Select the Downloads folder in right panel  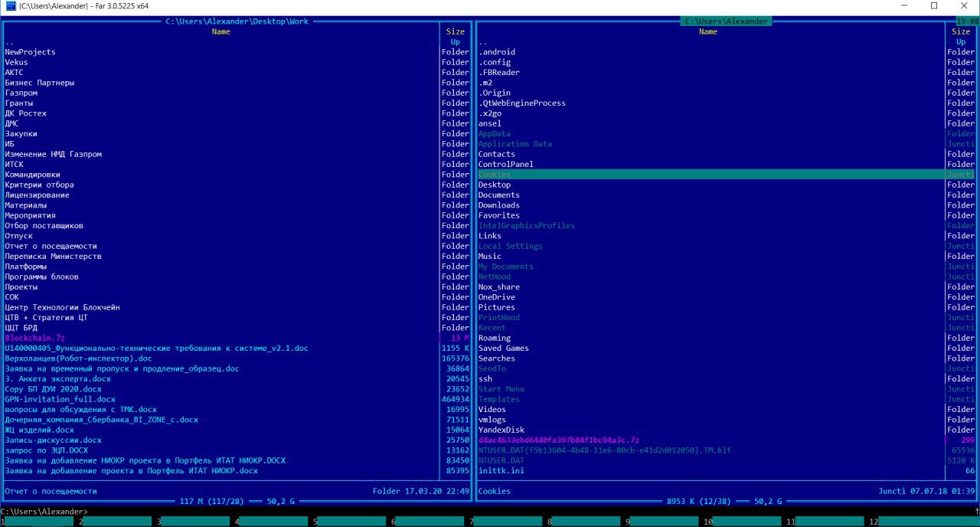498,205
